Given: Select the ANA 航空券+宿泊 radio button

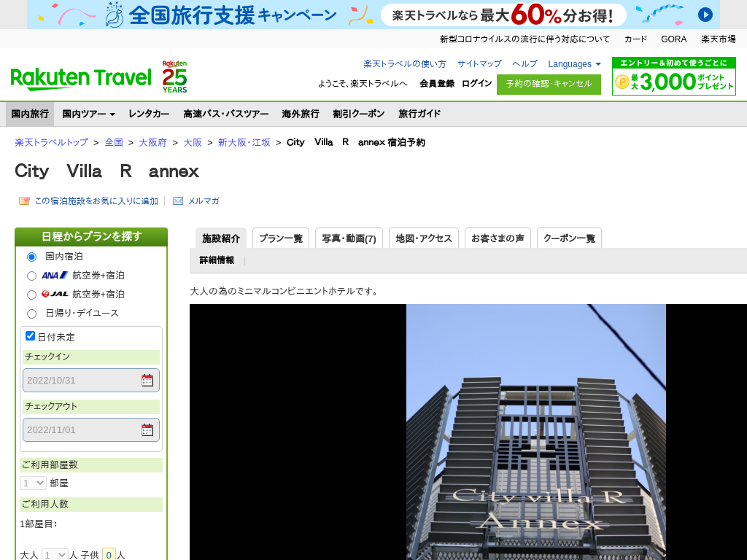Looking at the screenshot, I should [x=31, y=276].
